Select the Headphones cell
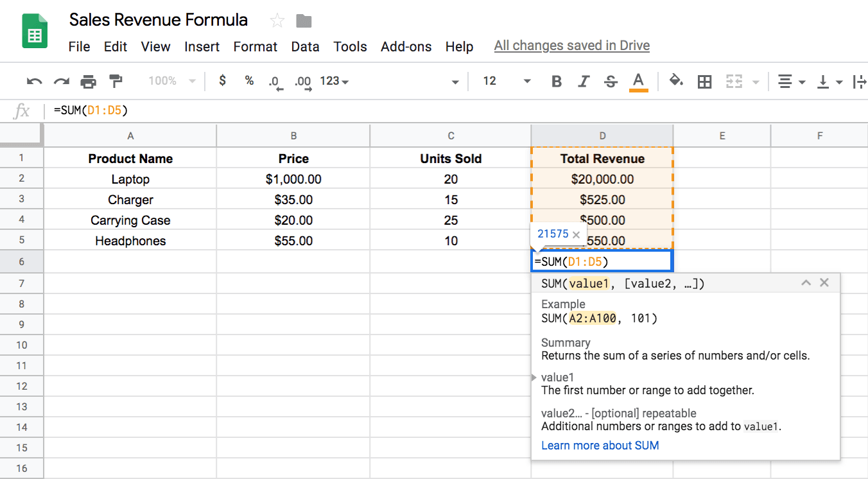The image size is (868, 479). tap(130, 241)
